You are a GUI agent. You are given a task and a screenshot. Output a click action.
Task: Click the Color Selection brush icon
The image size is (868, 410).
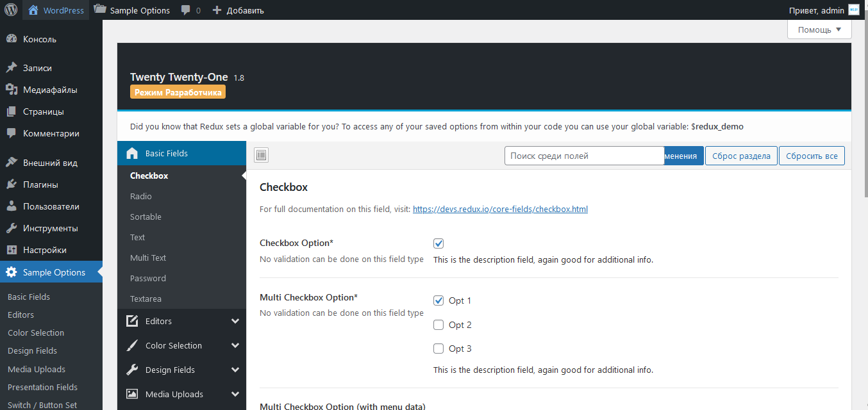(x=132, y=345)
